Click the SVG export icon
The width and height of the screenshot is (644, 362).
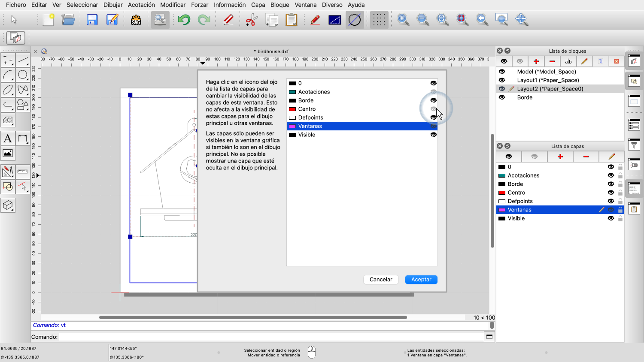coord(136,20)
